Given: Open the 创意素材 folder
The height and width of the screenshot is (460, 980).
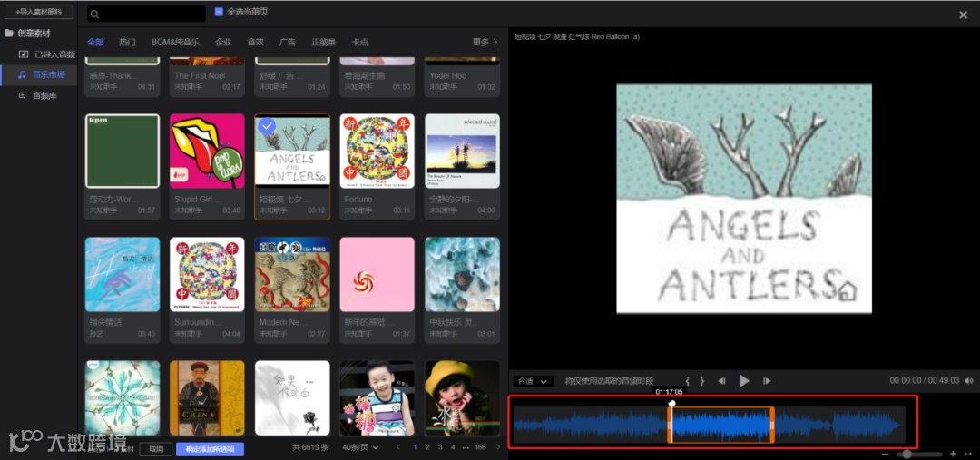Looking at the screenshot, I should [27, 34].
